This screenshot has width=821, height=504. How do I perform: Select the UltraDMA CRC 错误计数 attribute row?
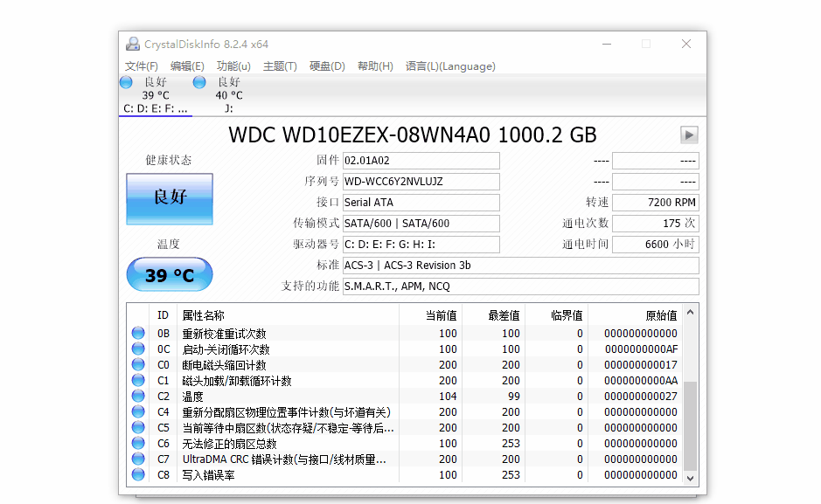(x=406, y=459)
